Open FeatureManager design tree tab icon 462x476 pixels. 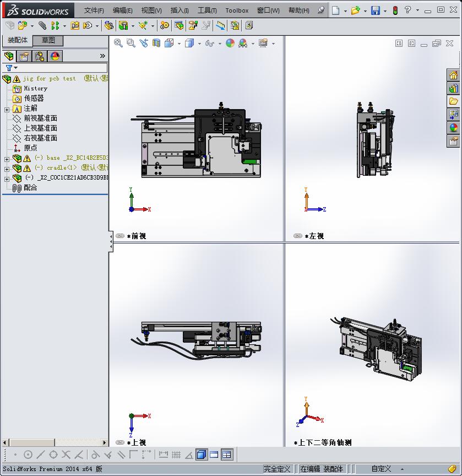(x=9, y=56)
